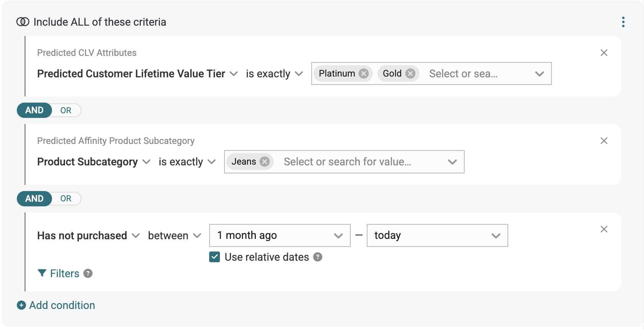Viewport: 644px width, 330px height.
Task: Click the funnel Filters icon
Action: [42, 273]
